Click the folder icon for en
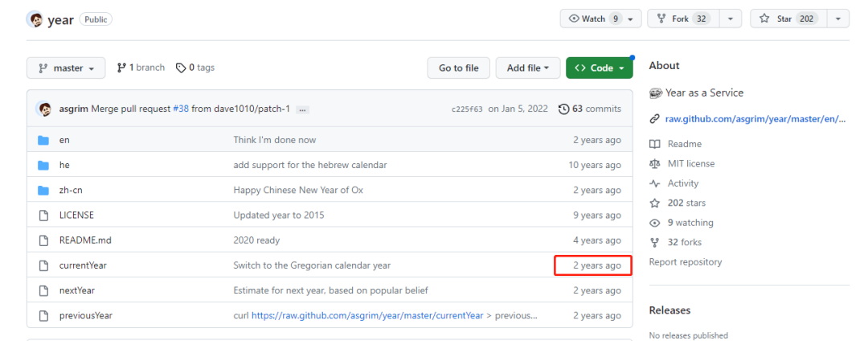The width and height of the screenshot is (868, 341). pos(43,140)
